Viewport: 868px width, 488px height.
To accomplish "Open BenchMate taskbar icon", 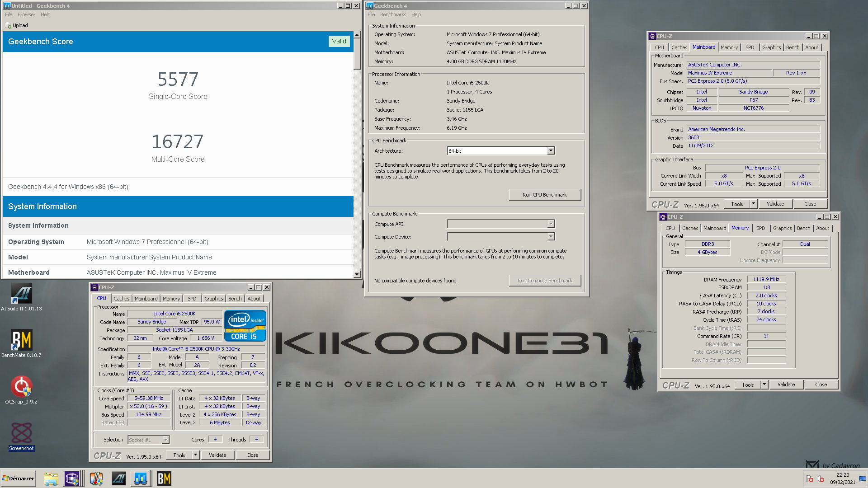I will 164,479.
